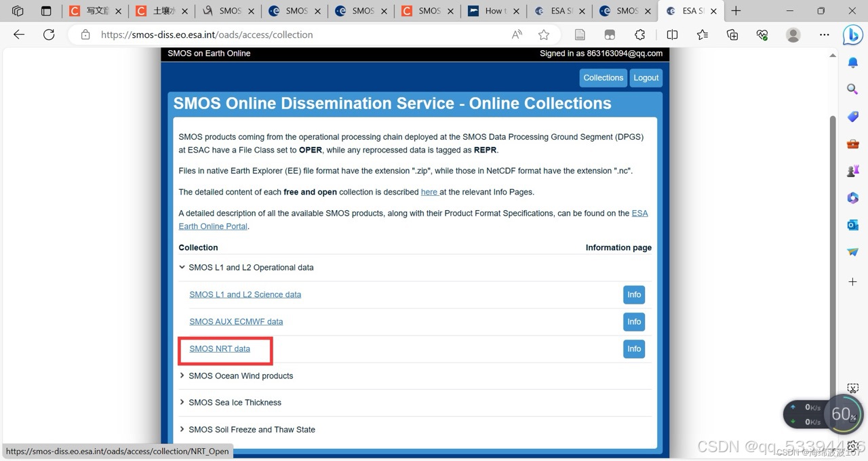Switch to the 土壤 tab

[161, 11]
